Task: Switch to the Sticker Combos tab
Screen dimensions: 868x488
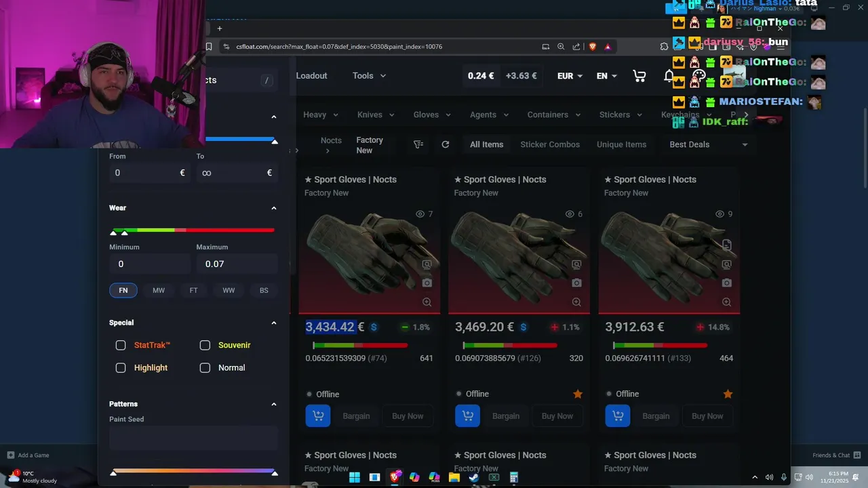Action: 550,144
